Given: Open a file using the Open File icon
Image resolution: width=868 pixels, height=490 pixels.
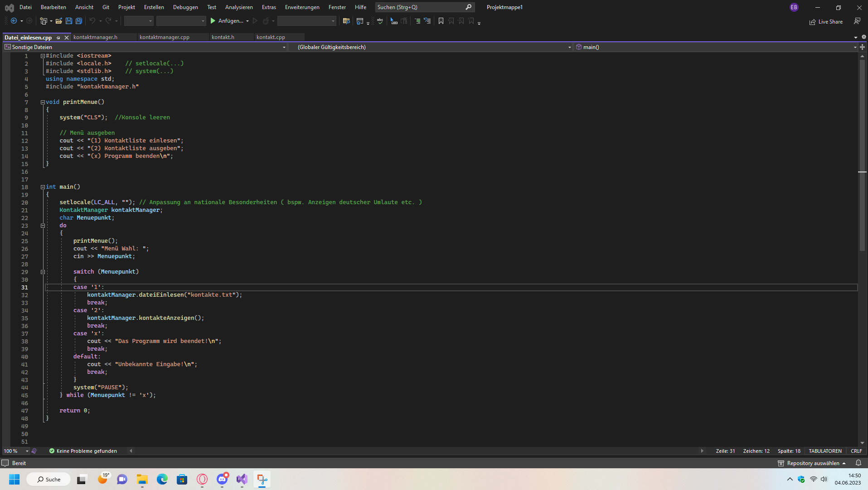Looking at the screenshot, I should tap(59, 21).
